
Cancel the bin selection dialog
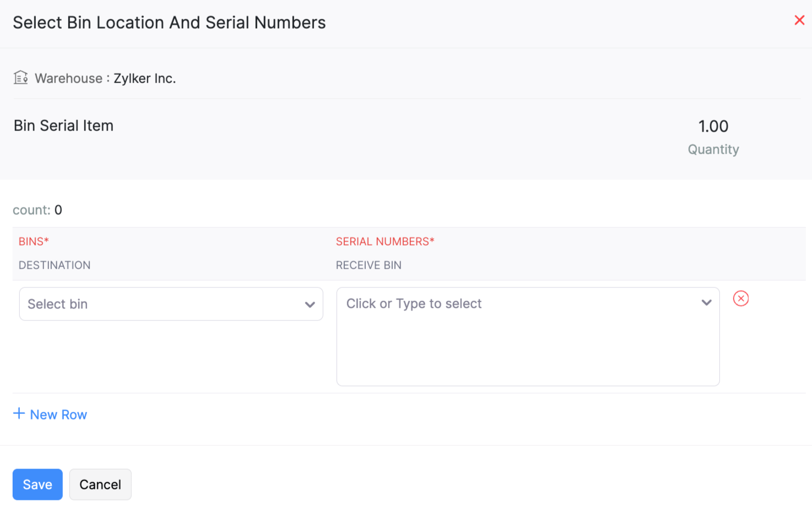100,484
